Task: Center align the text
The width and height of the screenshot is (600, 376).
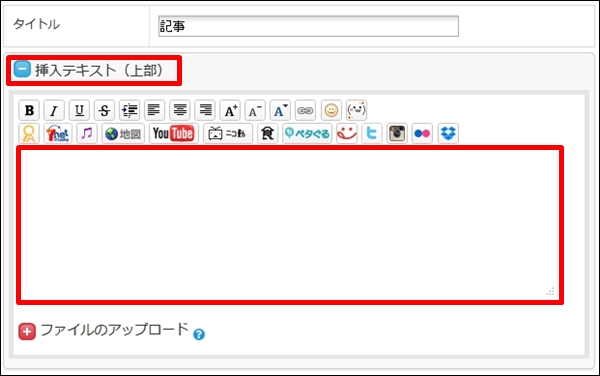Action: point(180,111)
